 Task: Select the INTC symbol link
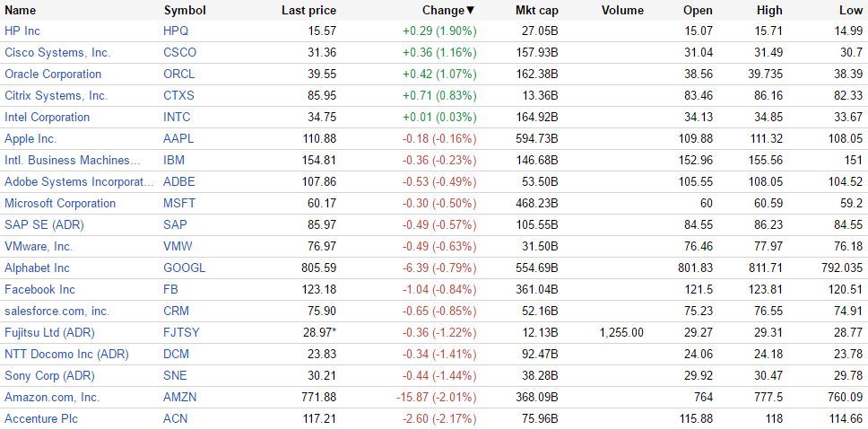click(x=178, y=117)
